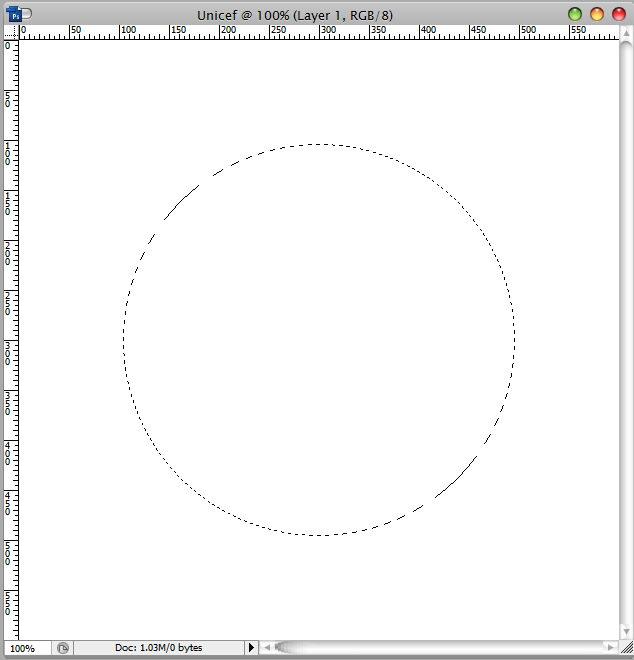Open the status bar options arrow menu

[251, 647]
